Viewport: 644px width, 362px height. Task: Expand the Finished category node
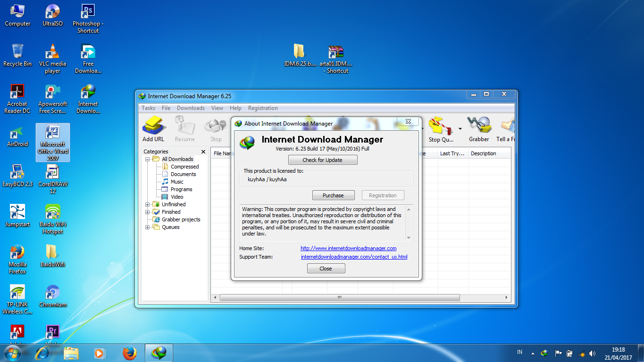(148, 212)
